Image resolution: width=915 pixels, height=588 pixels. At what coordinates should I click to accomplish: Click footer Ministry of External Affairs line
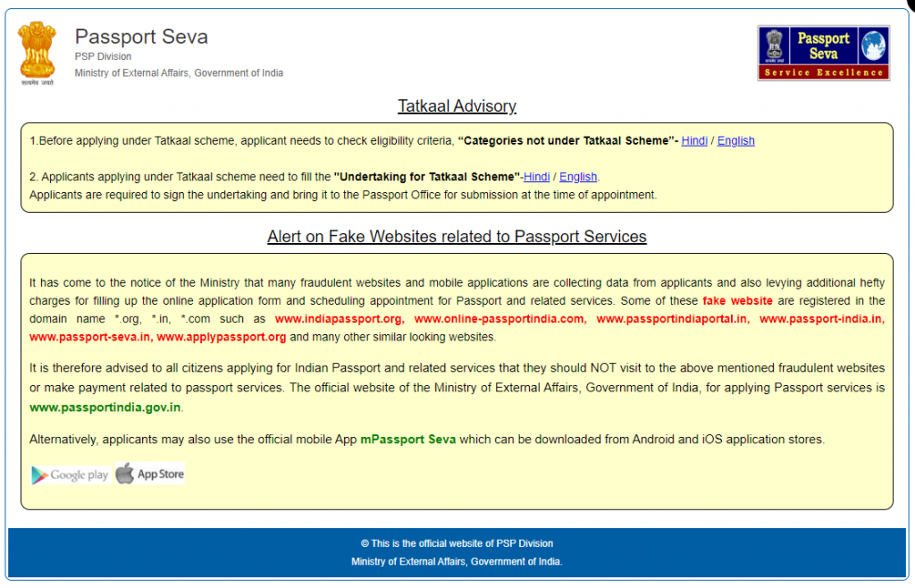[457, 562]
